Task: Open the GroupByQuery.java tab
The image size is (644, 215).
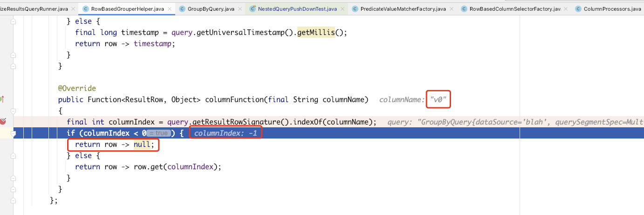Action: (210, 9)
